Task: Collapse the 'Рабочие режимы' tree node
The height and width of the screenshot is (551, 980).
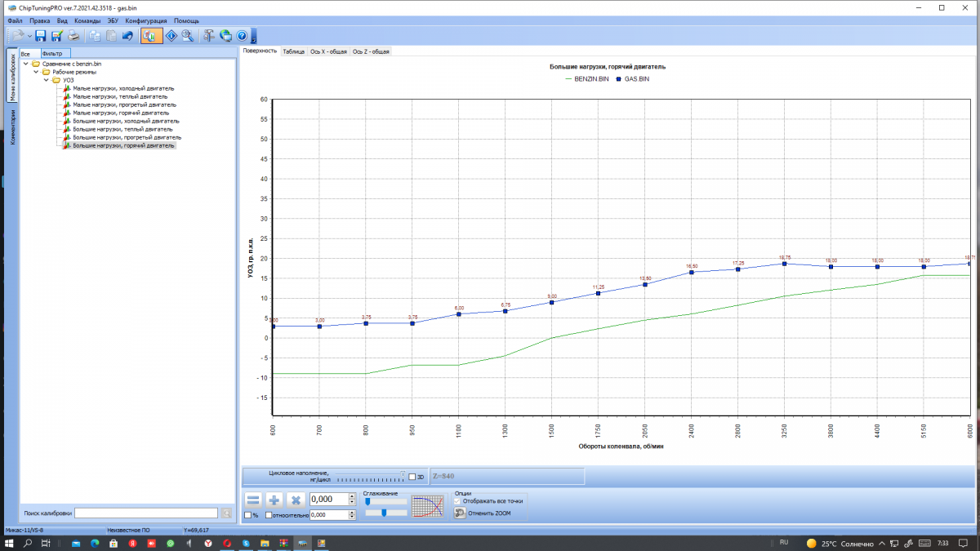Action: [36, 72]
